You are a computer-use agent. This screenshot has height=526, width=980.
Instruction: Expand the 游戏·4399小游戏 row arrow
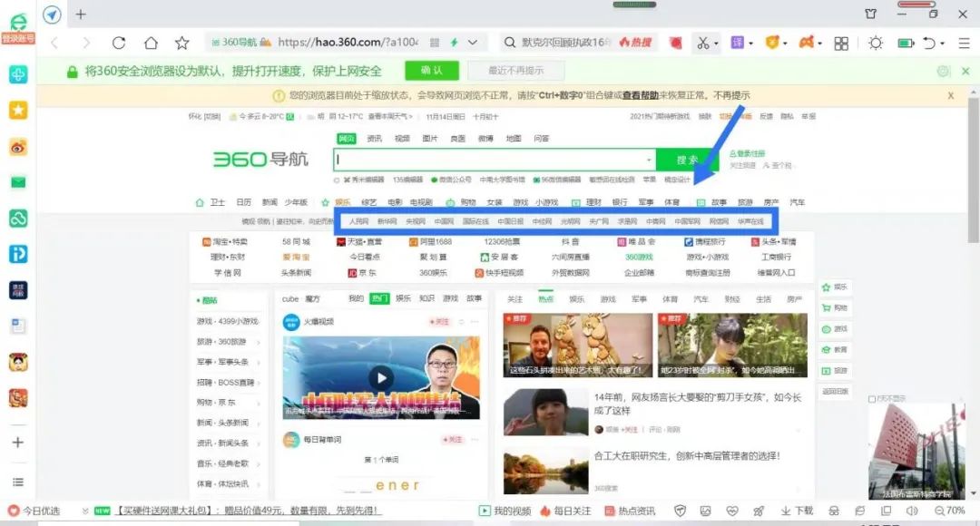click(258, 322)
